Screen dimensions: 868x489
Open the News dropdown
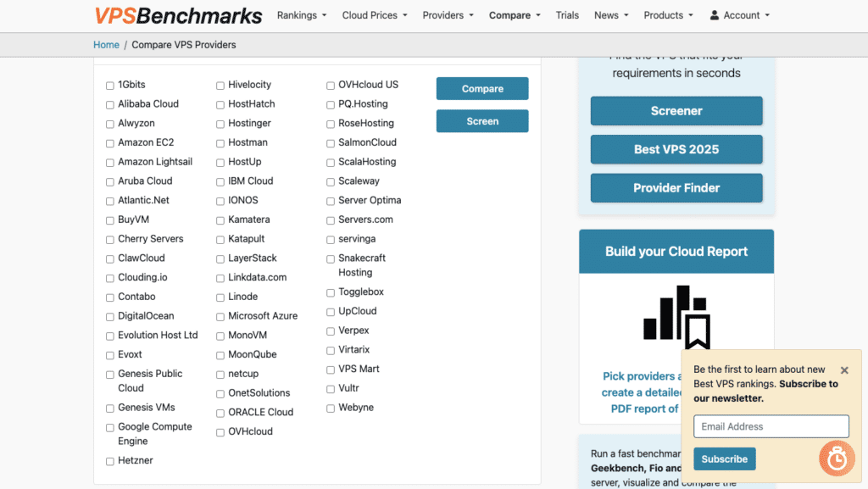pyautogui.click(x=611, y=15)
